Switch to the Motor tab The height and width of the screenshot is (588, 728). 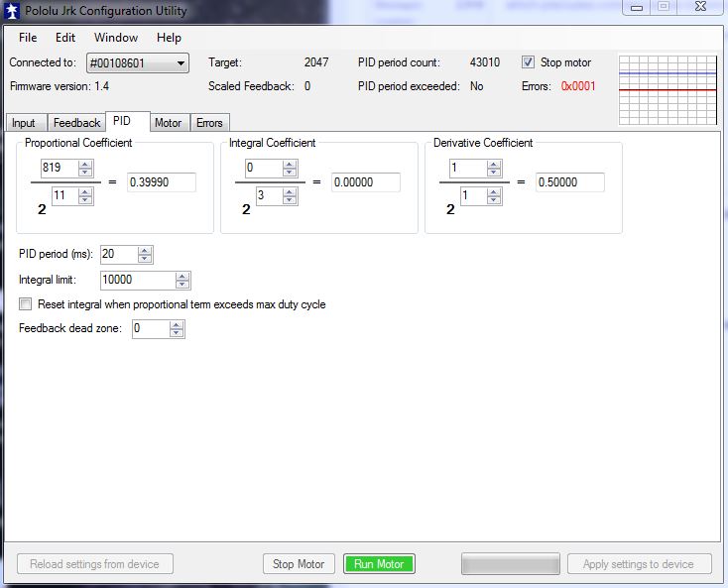(x=168, y=123)
